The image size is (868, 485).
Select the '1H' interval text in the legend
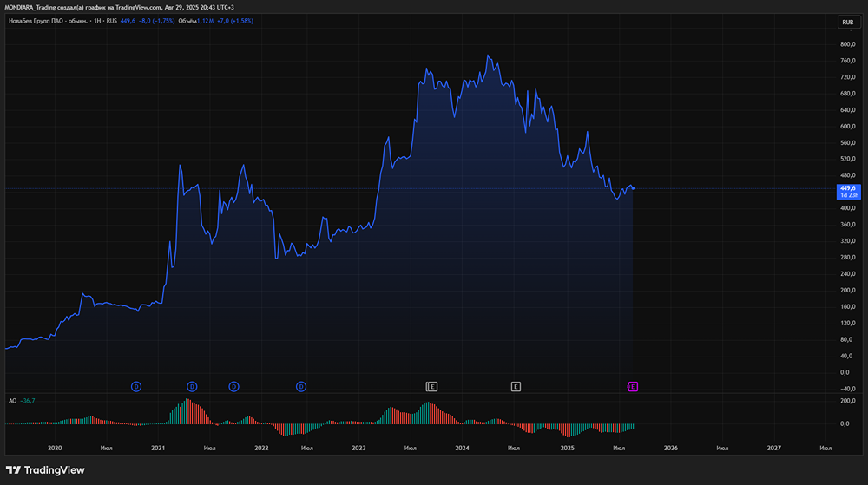click(97, 21)
